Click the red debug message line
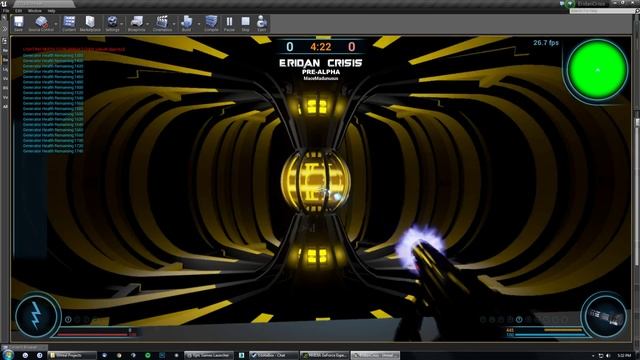640x360 pixels. (x=74, y=49)
